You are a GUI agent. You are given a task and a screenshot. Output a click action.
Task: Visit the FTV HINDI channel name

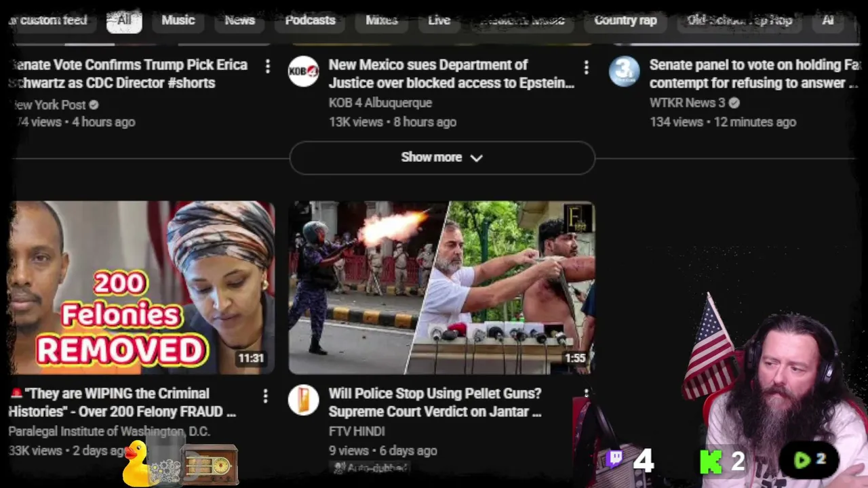[357, 431]
